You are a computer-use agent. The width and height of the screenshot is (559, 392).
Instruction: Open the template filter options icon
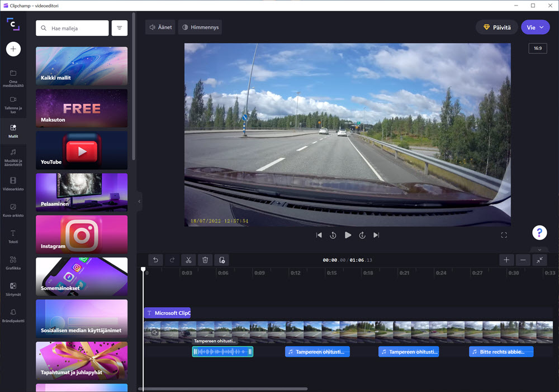pos(119,28)
